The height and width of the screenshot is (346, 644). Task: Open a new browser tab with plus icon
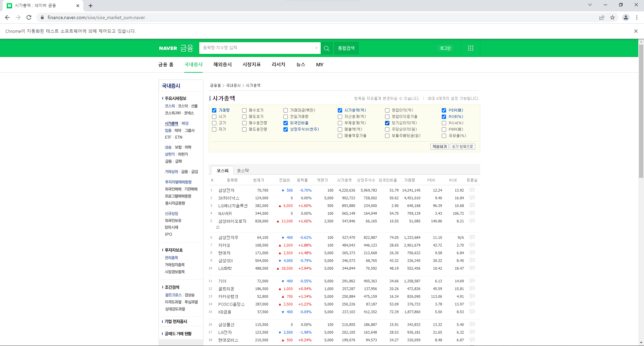pyautogui.click(x=91, y=6)
